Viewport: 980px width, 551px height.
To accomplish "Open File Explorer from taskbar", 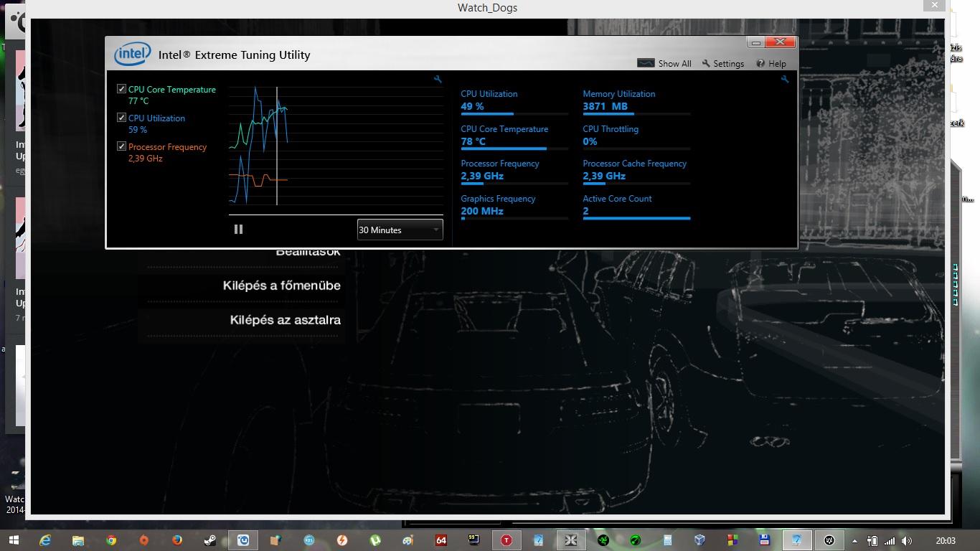I will [x=78, y=540].
